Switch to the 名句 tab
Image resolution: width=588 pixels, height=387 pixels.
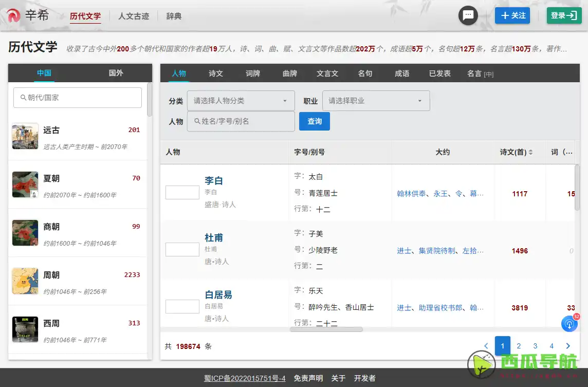tap(365, 73)
